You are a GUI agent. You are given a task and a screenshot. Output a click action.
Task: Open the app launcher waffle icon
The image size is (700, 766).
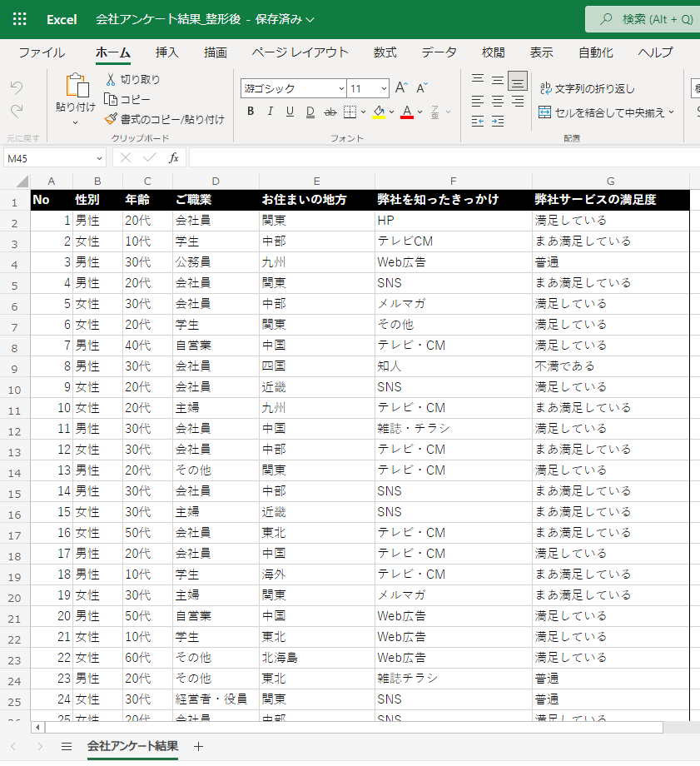(x=19, y=19)
